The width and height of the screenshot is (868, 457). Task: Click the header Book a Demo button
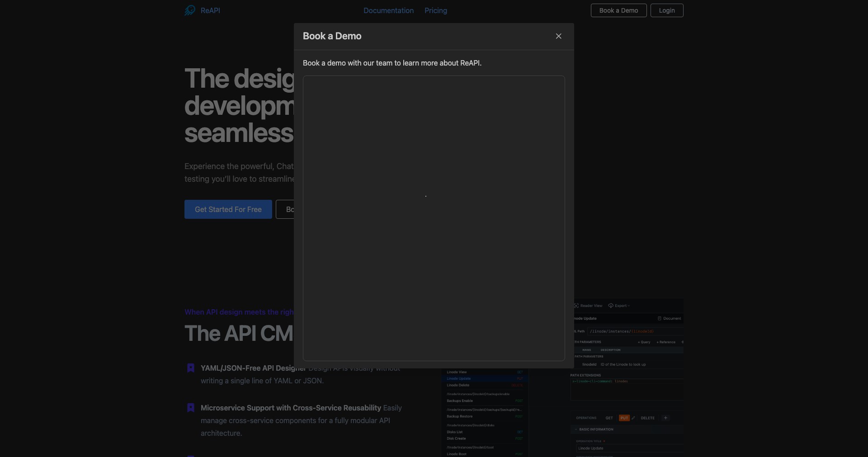coord(618,10)
